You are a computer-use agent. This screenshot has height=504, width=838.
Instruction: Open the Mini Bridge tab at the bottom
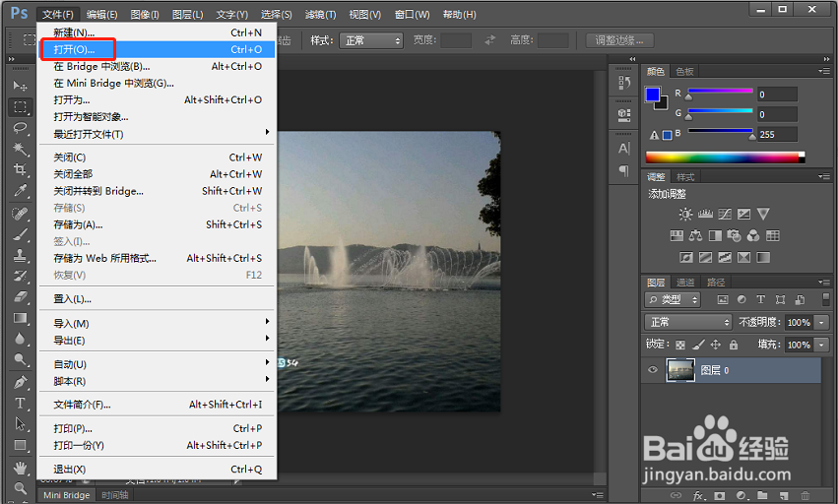66,495
